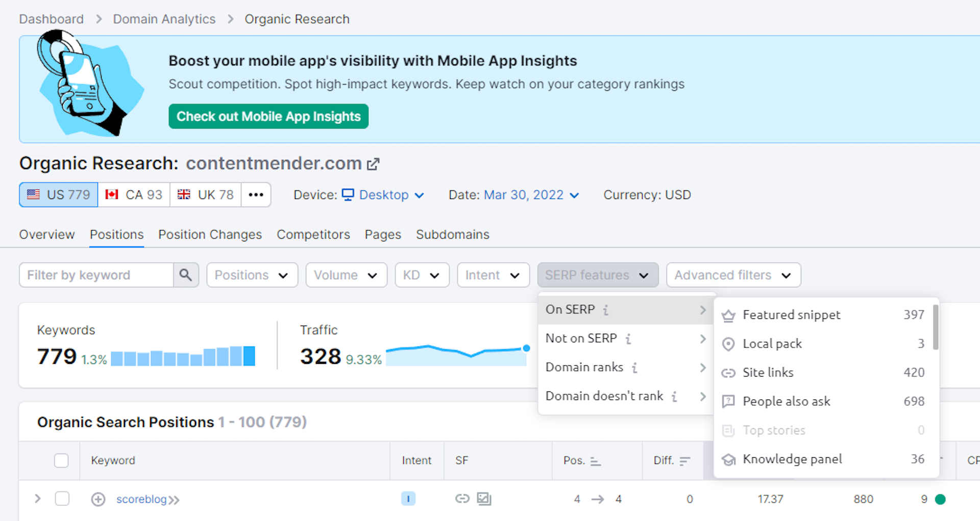Click the select-all checkbox in table header
This screenshot has width=980, height=521.
[61, 460]
